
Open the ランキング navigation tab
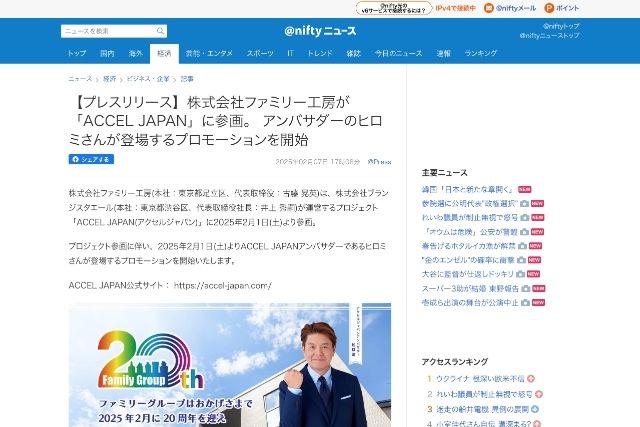coord(481,53)
